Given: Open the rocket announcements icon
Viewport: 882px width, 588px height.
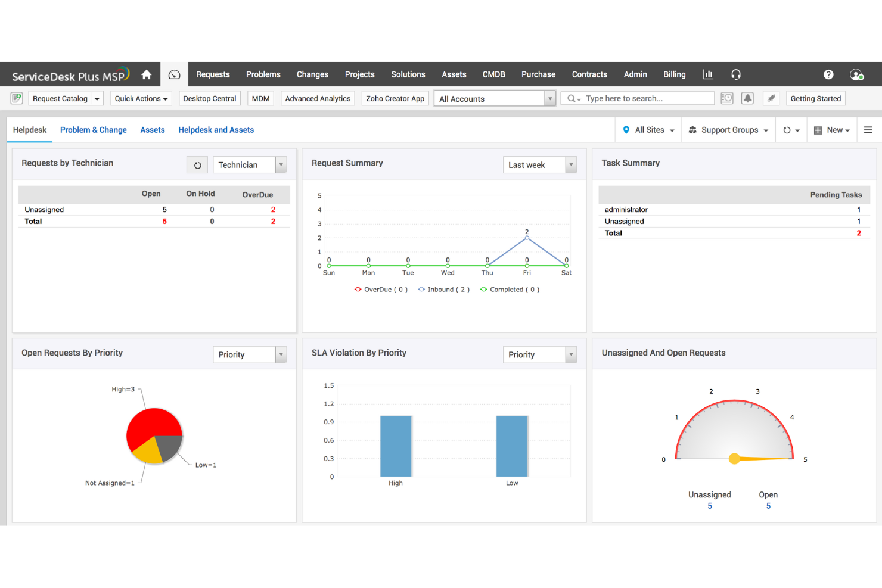Looking at the screenshot, I should click(x=771, y=98).
